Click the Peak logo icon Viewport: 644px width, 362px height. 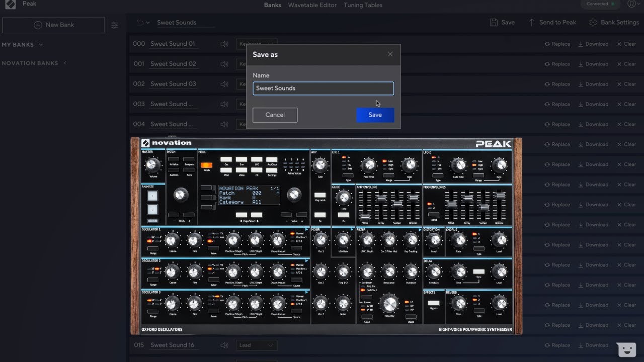point(11,4)
